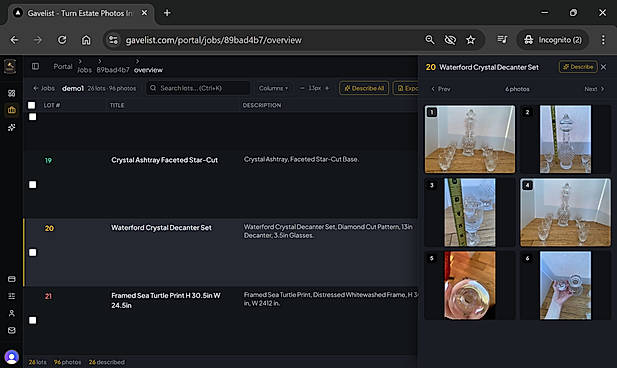Click the dashboard grid icon in sidebar

(x=11, y=93)
